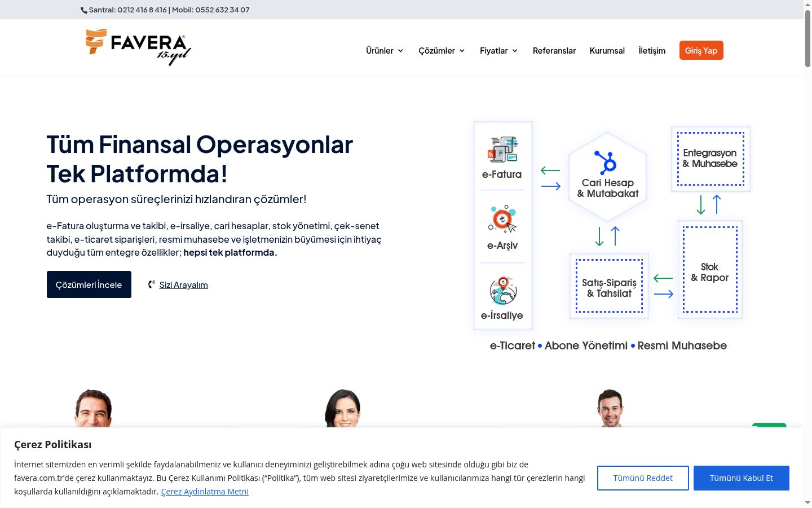Image resolution: width=812 pixels, height=508 pixels.
Task: Click the Giriş Yap button
Action: pyautogui.click(x=701, y=50)
